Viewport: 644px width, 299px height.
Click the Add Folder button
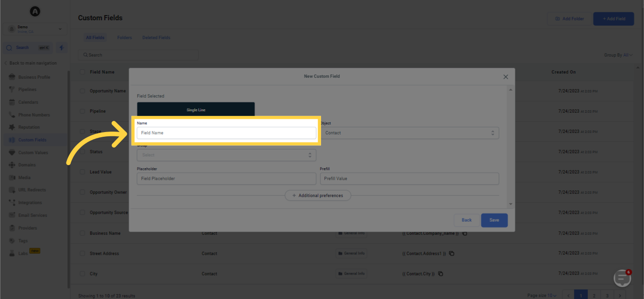tap(570, 19)
